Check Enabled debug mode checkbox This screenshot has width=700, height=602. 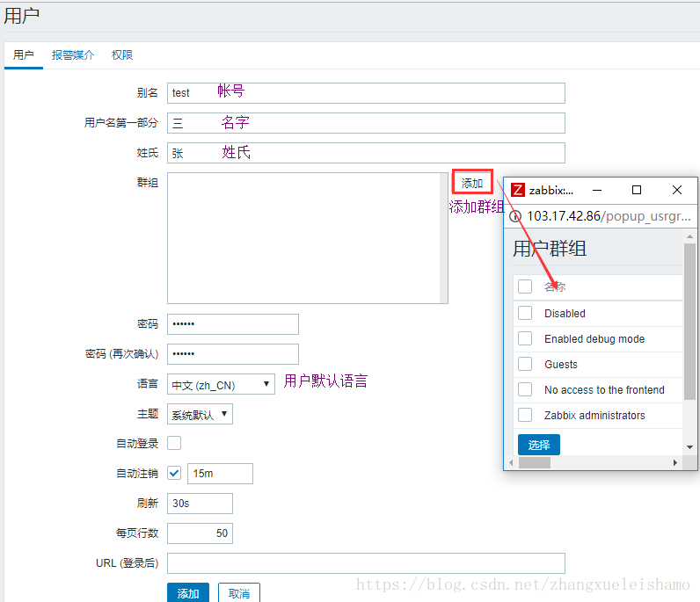pos(525,338)
